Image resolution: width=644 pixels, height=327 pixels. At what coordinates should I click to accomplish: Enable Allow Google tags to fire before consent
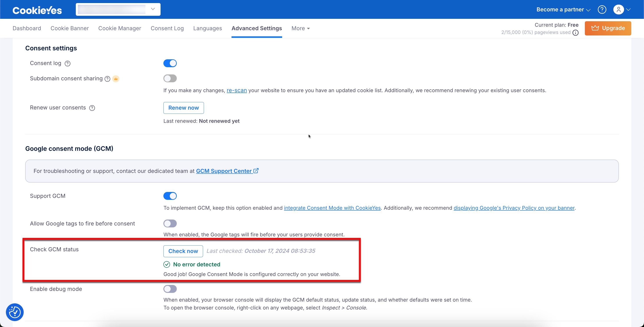point(170,223)
